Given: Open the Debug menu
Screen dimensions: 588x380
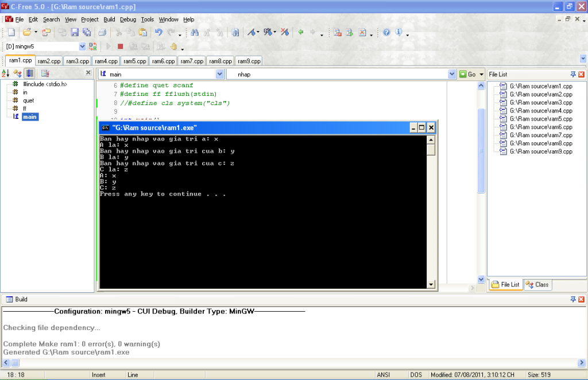Looking at the screenshot, I should pos(128,20).
